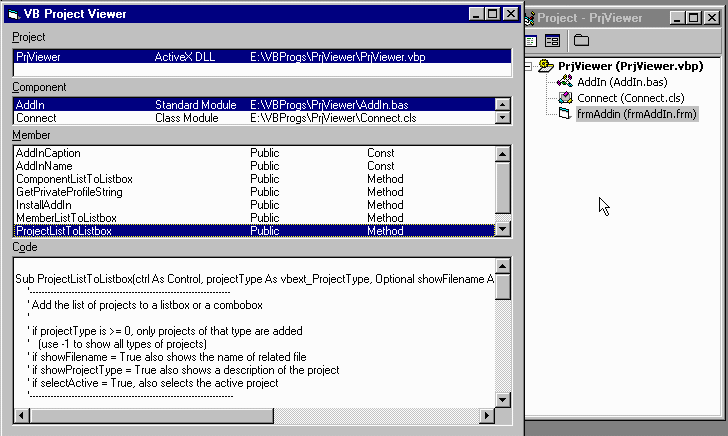Viewport: 728px width, 436px height.
Task: Select the PrjViewer ActiveX DLL project row
Action: pos(262,57)
